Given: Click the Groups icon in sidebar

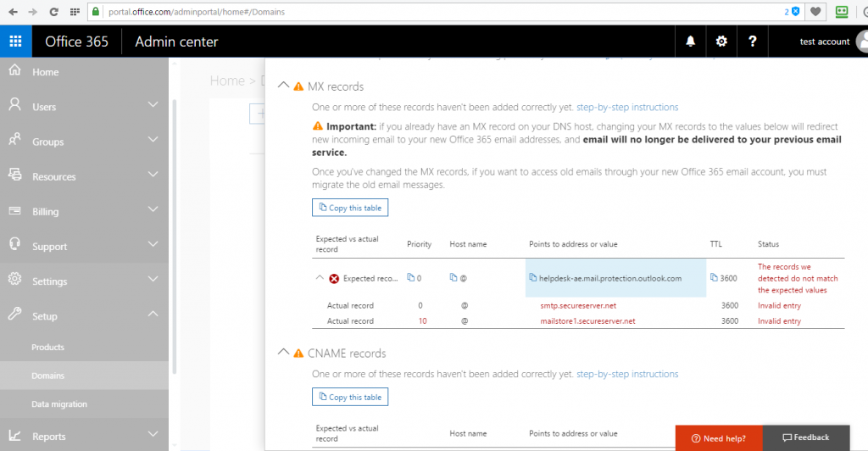Looking at the screenshot, I should click(x=14, y=139).
